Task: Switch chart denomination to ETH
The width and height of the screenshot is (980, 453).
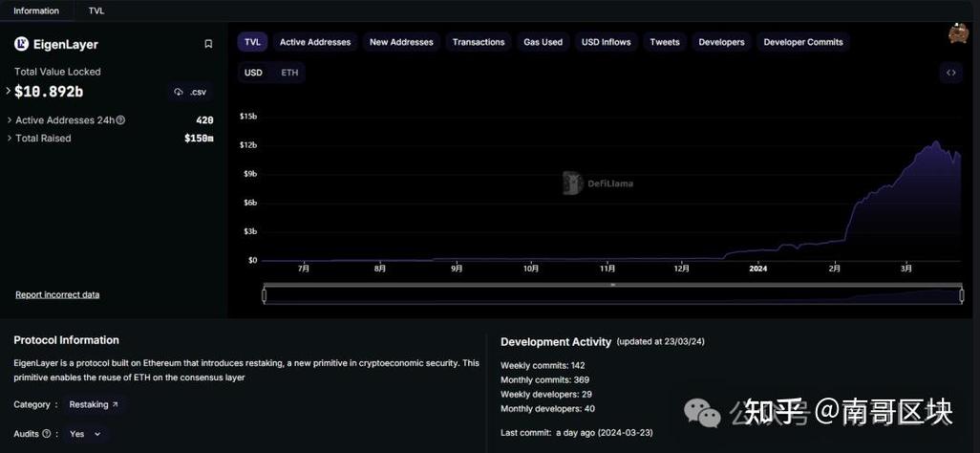Action: [x=289, y=73]
